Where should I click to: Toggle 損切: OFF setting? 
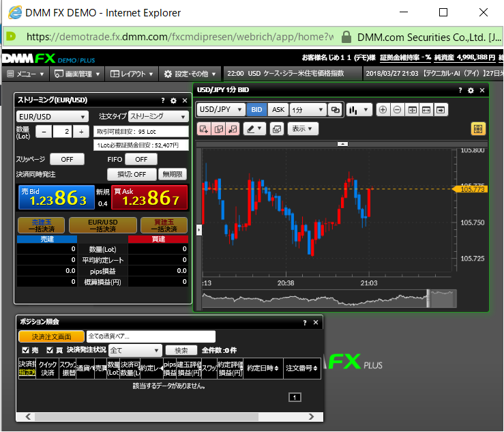[132, 174]
